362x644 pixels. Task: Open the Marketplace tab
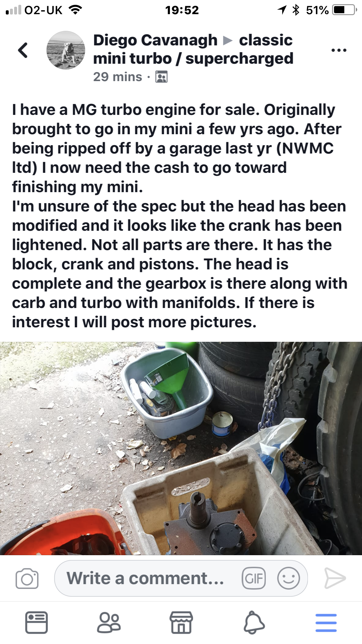click(x=181, y=623)
